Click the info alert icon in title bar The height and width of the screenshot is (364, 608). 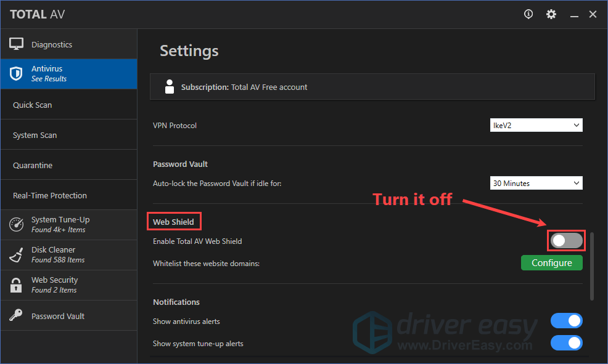[x=528, y=14]
